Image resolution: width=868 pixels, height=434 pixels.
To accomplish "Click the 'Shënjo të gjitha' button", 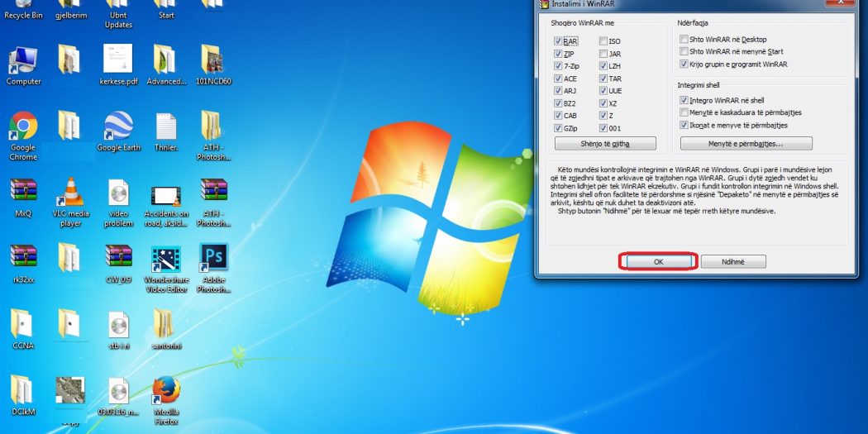I will 605,144.
